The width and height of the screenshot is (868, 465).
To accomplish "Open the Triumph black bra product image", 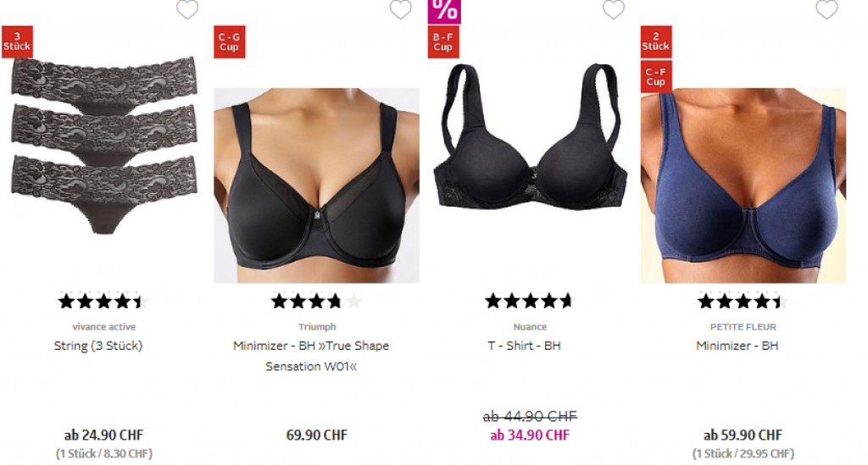I will point(317,185).
